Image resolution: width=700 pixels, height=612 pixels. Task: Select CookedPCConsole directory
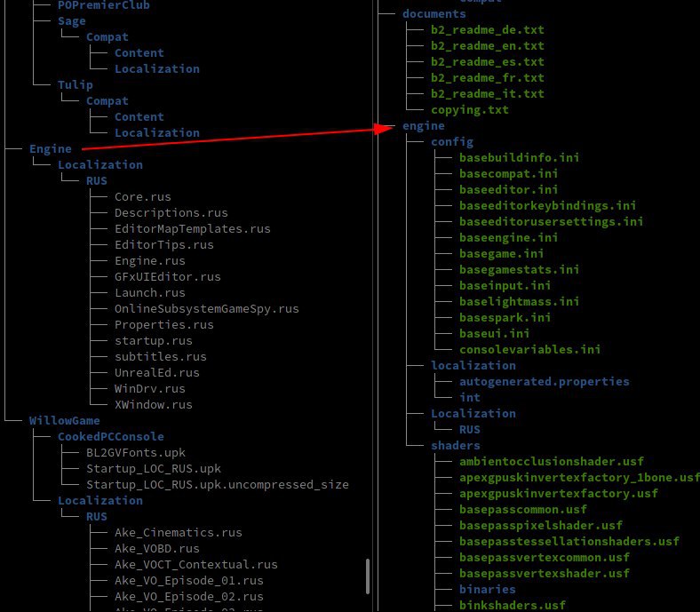point(111,436)
